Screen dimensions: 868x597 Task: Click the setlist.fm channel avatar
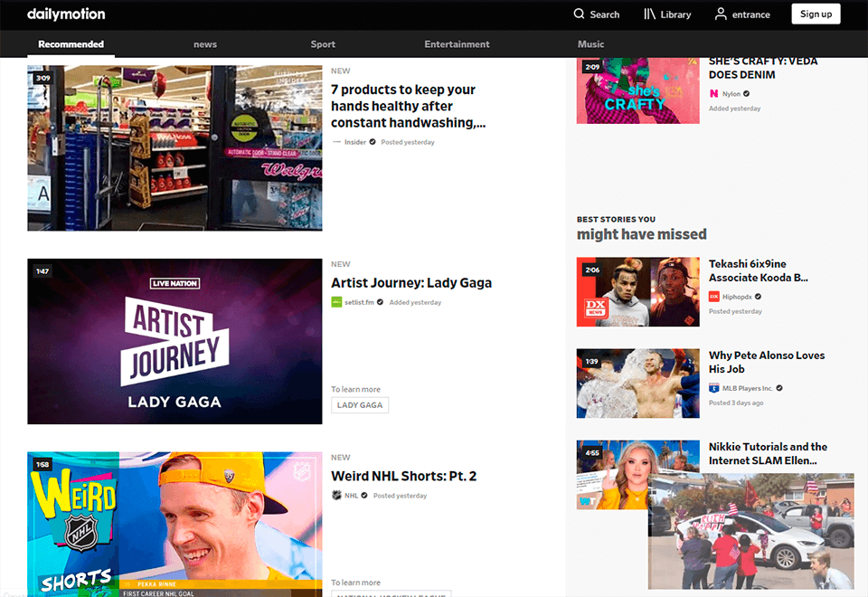335,301
